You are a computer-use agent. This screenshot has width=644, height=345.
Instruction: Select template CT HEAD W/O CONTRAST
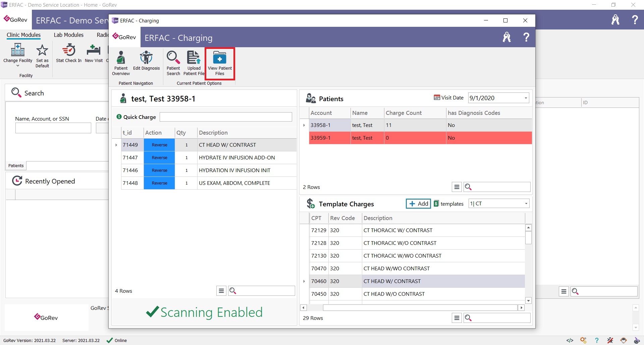(x=417, y=294)
